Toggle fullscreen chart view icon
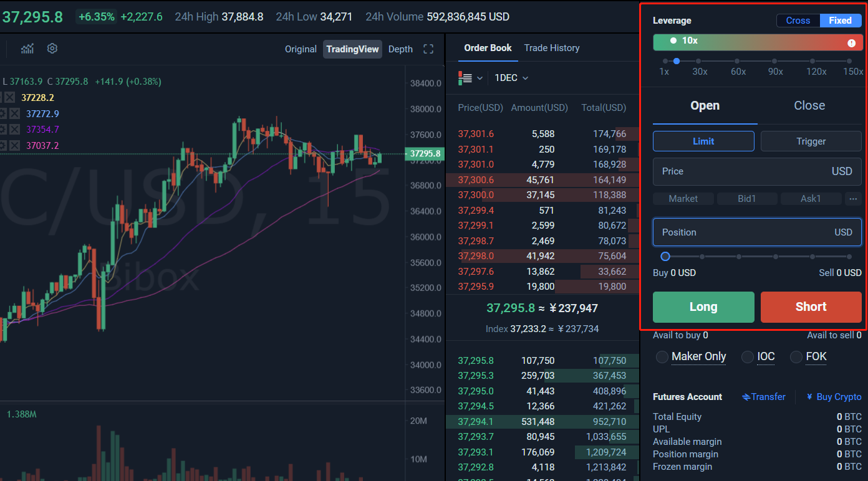The width and height of the screenshot is (868, 481). coord(428,49)
